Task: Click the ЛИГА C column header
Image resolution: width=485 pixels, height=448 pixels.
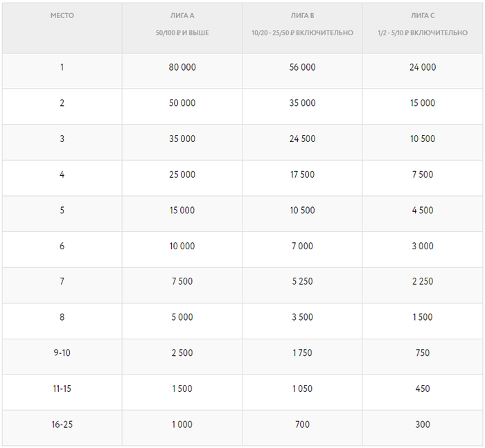Action: [423, 15]
